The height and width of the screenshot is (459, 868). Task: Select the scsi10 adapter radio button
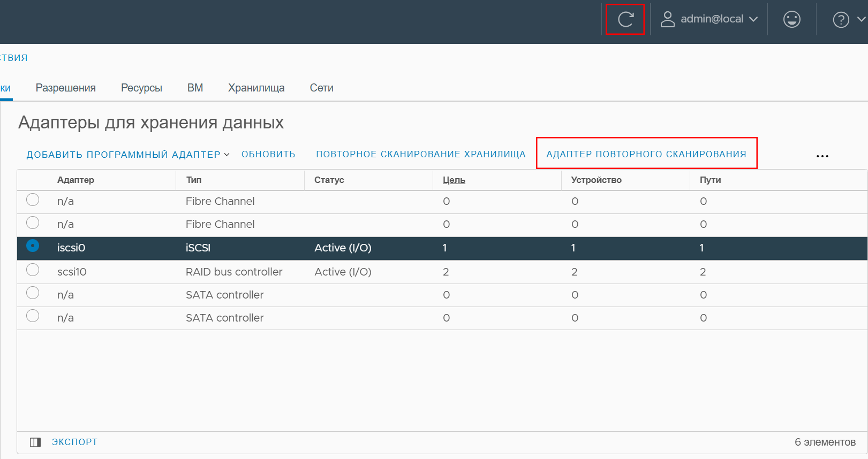tap(33, 270)
